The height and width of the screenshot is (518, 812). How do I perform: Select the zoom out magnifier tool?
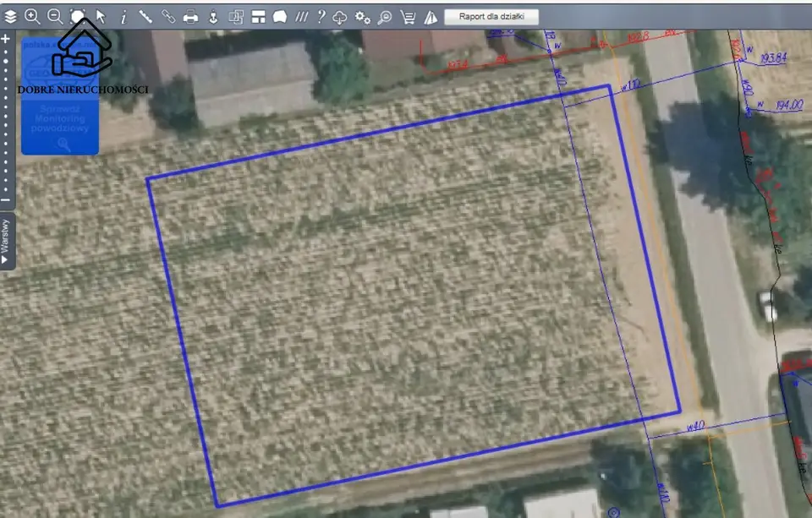[x=55, y=17]
